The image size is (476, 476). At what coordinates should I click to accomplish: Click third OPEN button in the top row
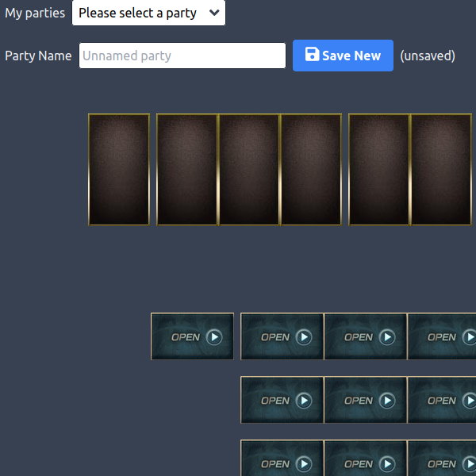click(x=366, y=336)
